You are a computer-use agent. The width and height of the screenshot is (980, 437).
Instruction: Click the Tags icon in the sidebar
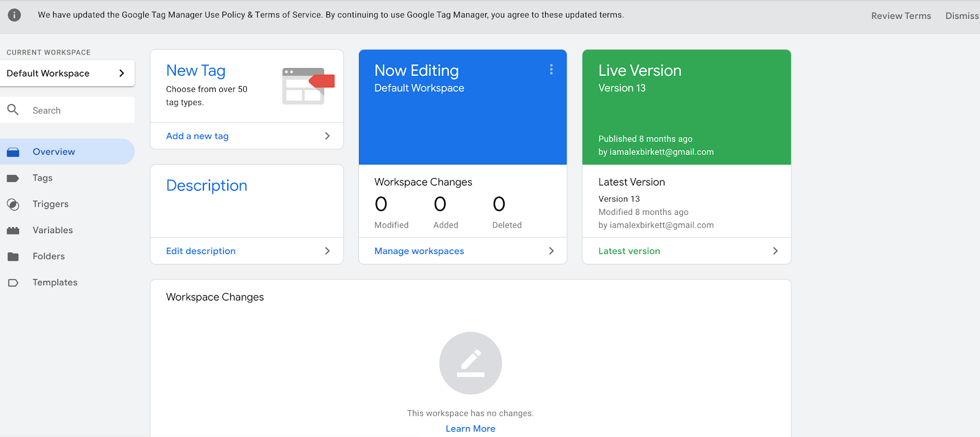[13, 178]
